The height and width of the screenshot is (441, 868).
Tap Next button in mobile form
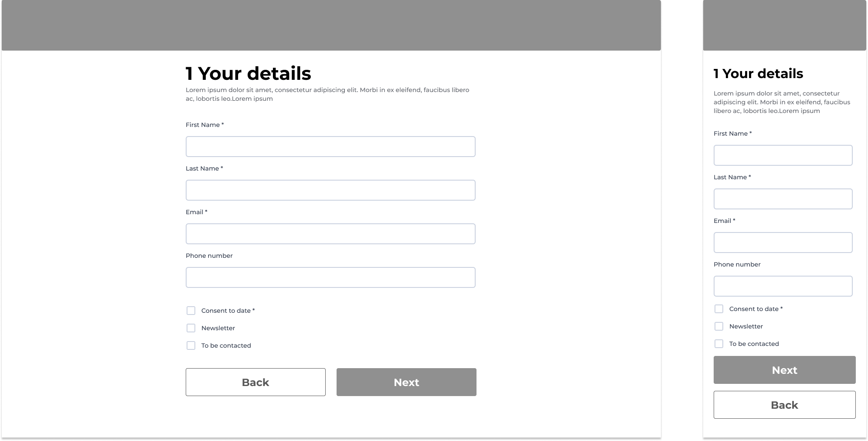pos(785,370)
